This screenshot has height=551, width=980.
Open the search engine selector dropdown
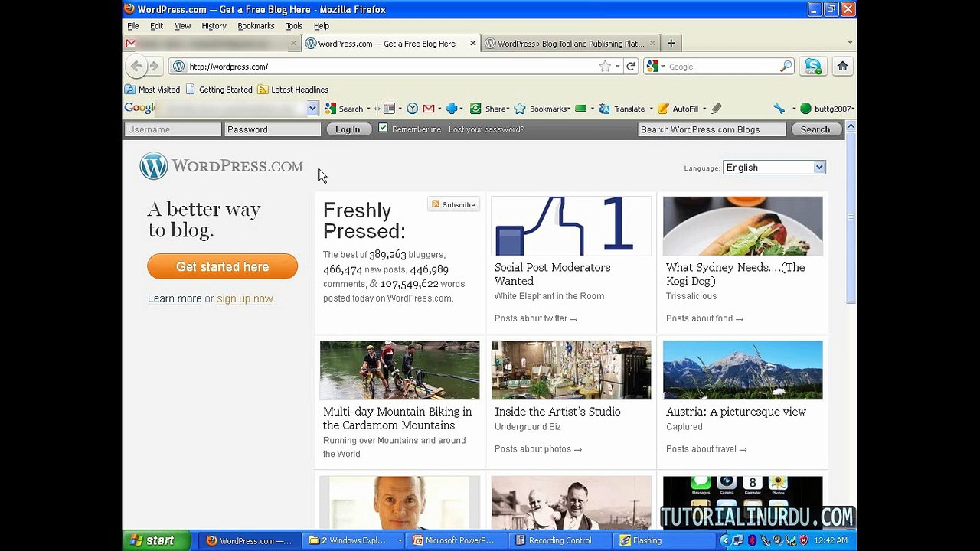coord(663,67)
